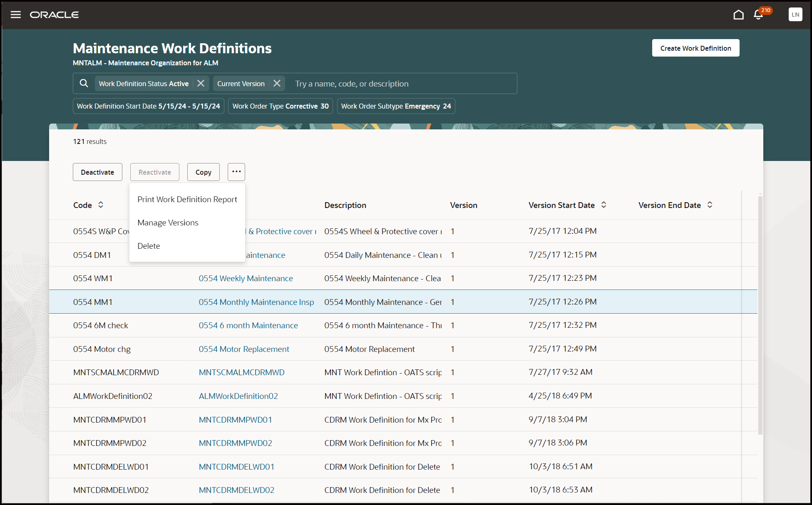The width and height of the screenshot is (812, 505).
Task: Toggle Work Order Type Corrective filter
Action: coord(281,106)
